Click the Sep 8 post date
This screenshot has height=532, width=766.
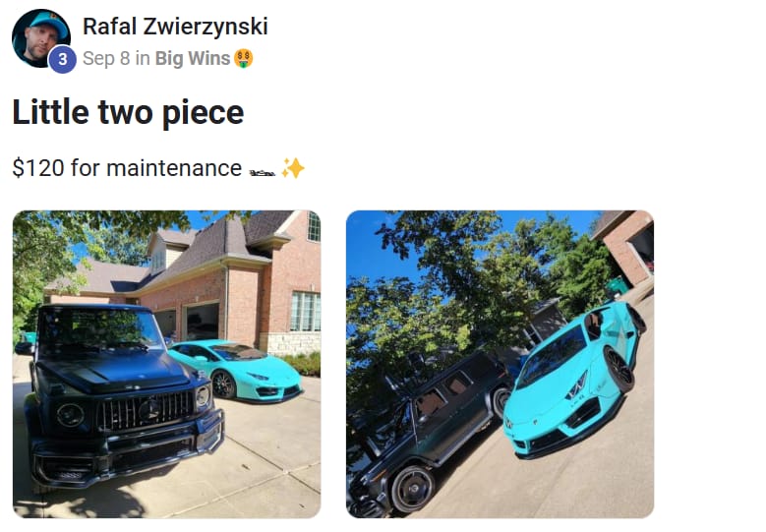tap(106, 59)
